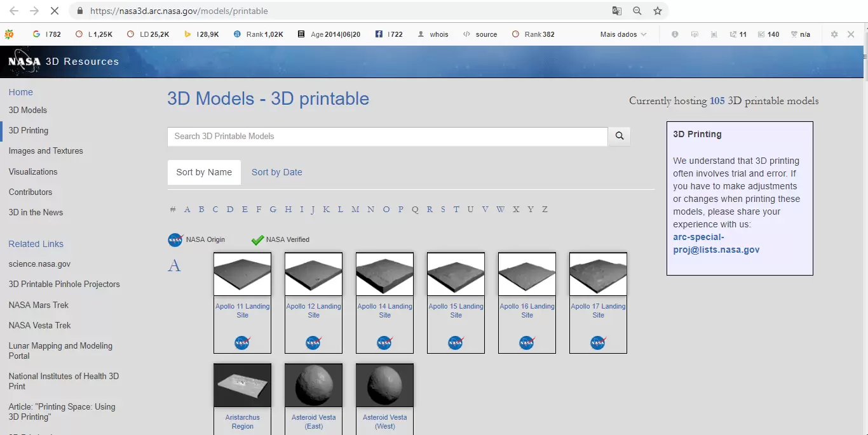Expand the Mais dados dropdown

coord(623,34)
